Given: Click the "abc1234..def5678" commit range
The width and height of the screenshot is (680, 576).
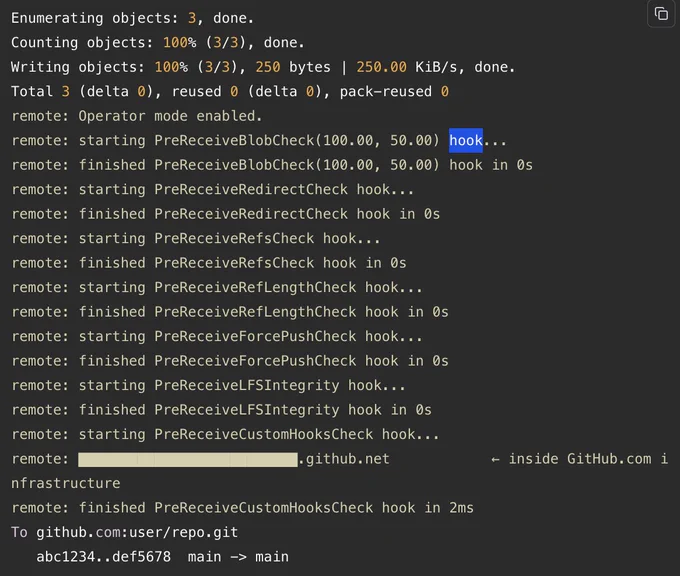Looking at the screenshot, I should point(104,557).
